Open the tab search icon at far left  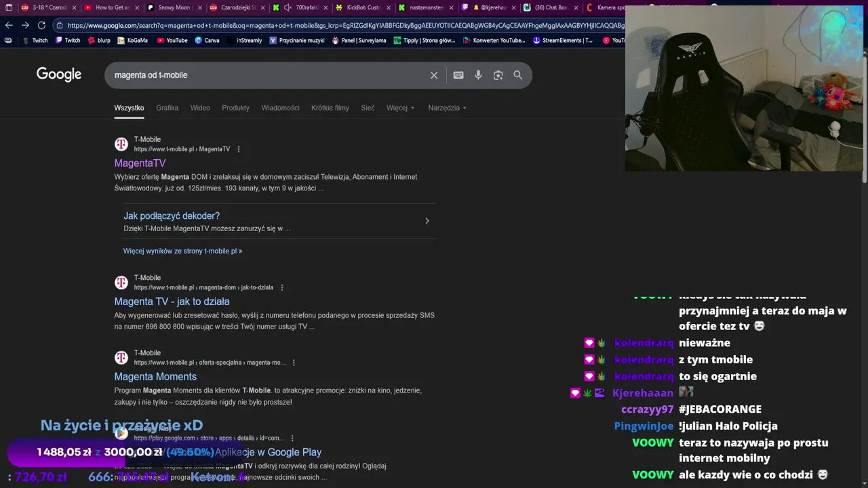[9, 7]
